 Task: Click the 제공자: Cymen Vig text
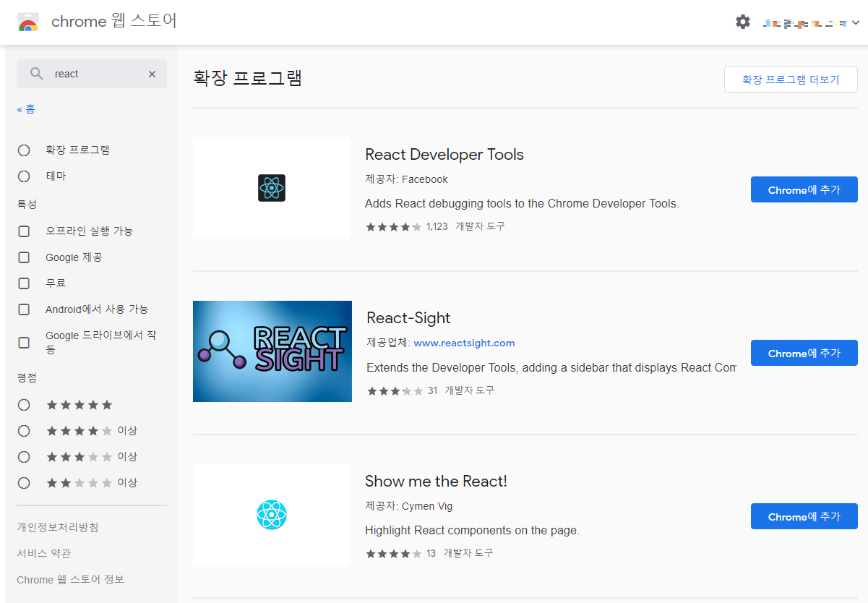tap(409, 506)
